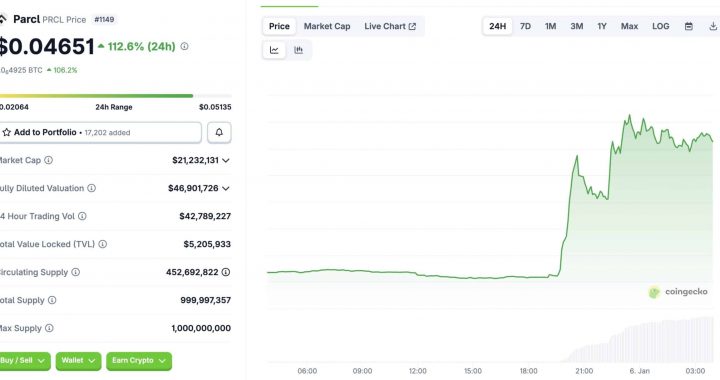Select the 1M time range
This screenshot has width=720, height=380.
point(551,26)
